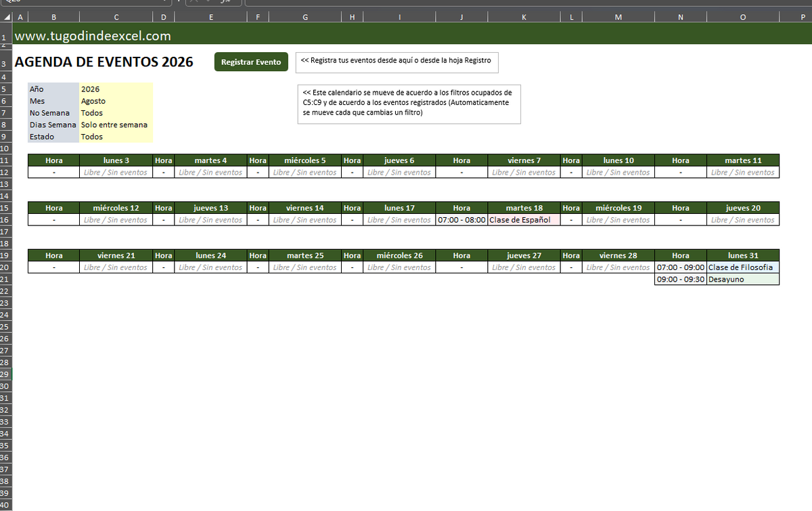Select the Agosto month filter cell
The image size is (812, 511).
point(116,101)
